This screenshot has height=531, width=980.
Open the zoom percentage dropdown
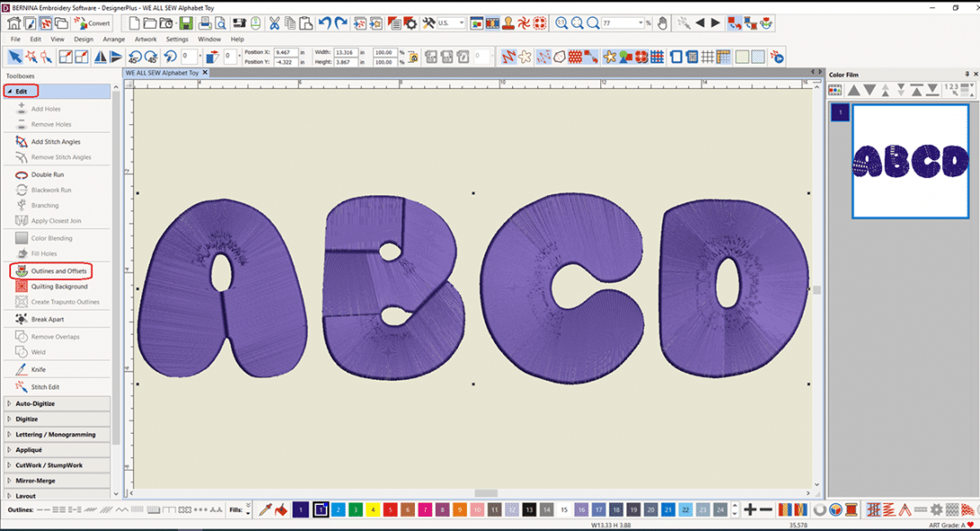coord(642,23)
